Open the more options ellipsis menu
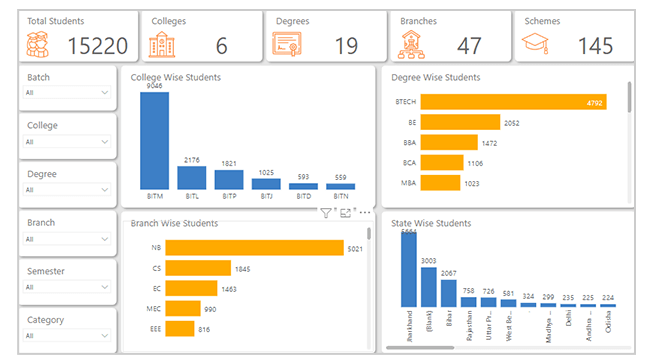 (365, 213)
